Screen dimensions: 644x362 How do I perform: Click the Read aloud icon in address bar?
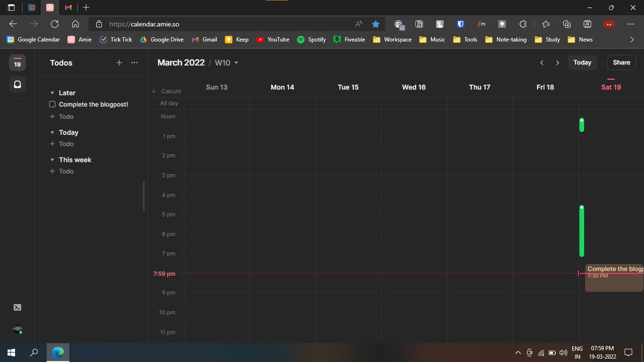(359, 24)
